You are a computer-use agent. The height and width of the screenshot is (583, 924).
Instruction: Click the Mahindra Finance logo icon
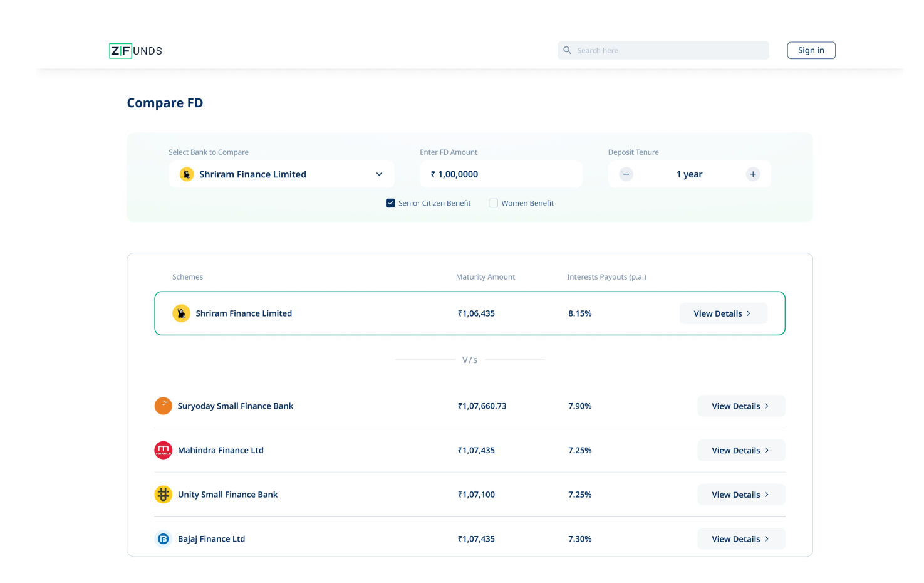[163, 450]
